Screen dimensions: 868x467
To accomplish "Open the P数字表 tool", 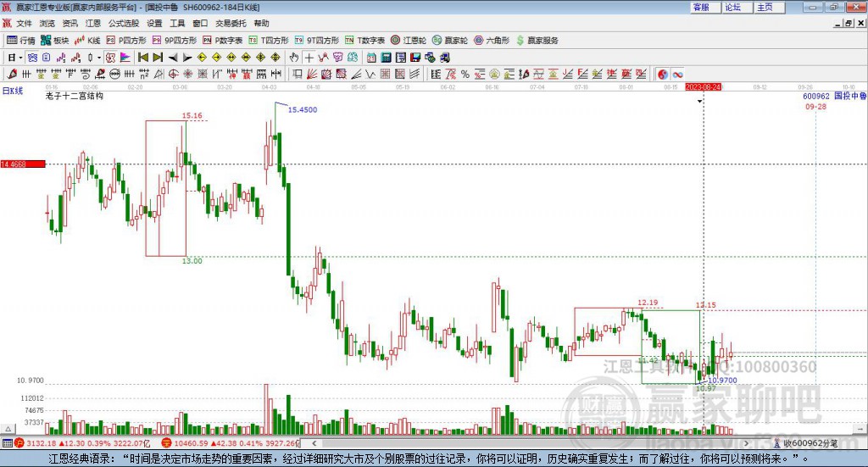I will coord(223,41).
